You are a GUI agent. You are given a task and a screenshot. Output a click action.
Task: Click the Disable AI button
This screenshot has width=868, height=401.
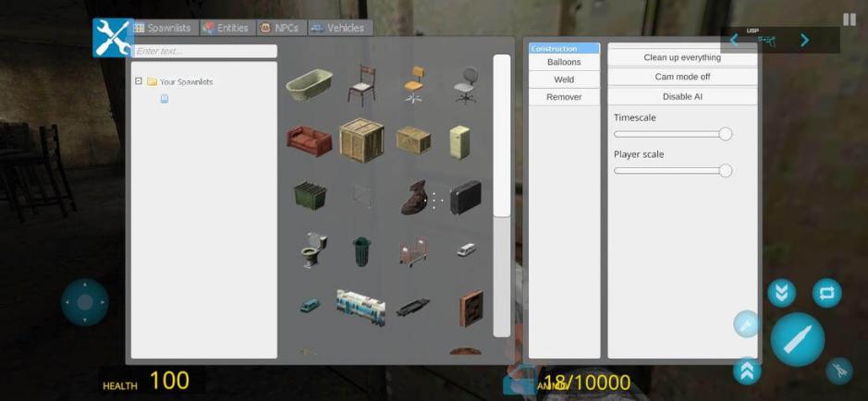682,96
